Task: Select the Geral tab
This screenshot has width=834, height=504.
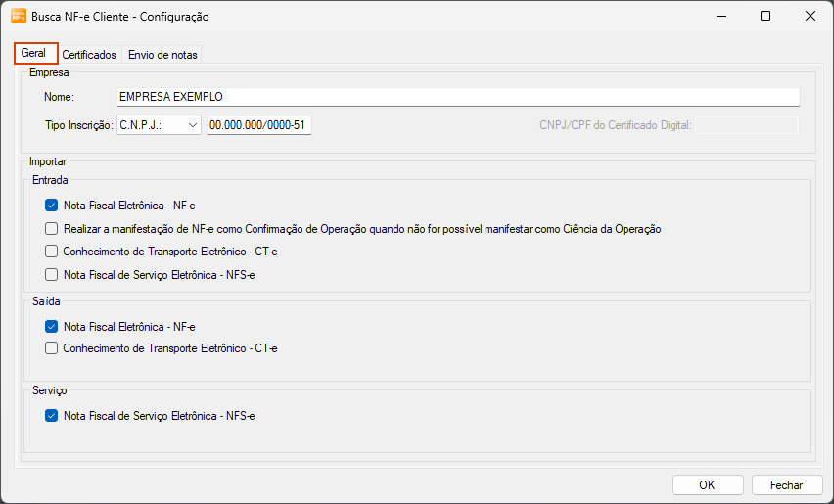Action: click(x=35, y=53)
